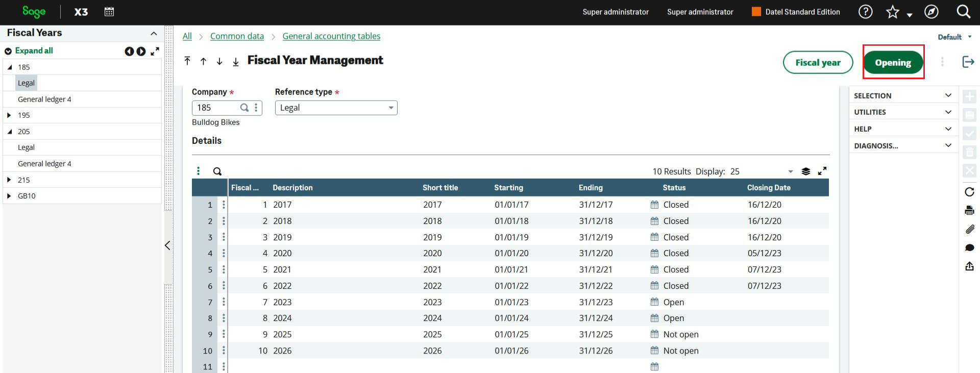Open the favorites dropdown arrow
The image size is (980, 373).
pos(910,15)
